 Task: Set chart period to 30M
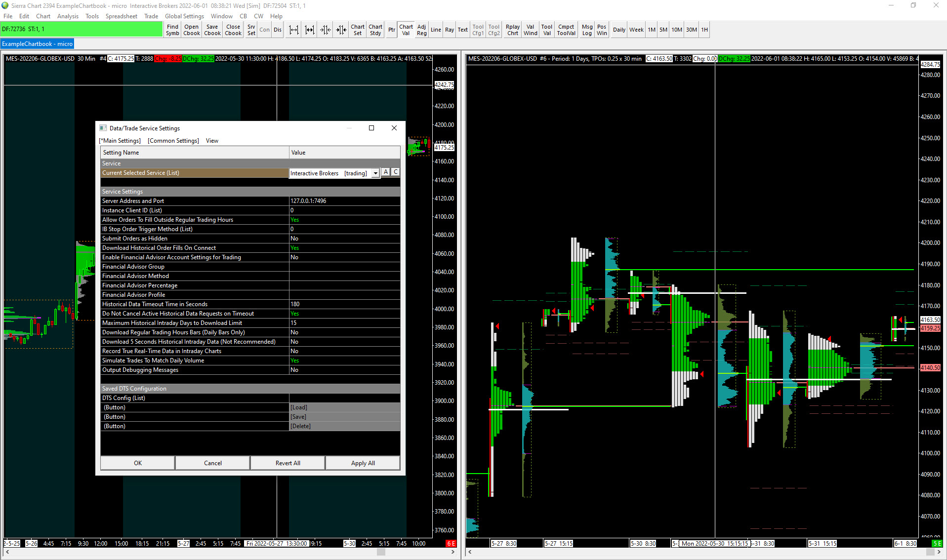tap(692, 30)
